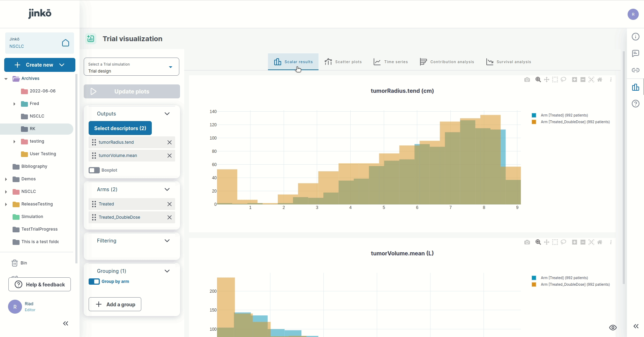Toggle the eye visibility icon at bottom right
Screen dimensions: 644x337
coord(613,328)
